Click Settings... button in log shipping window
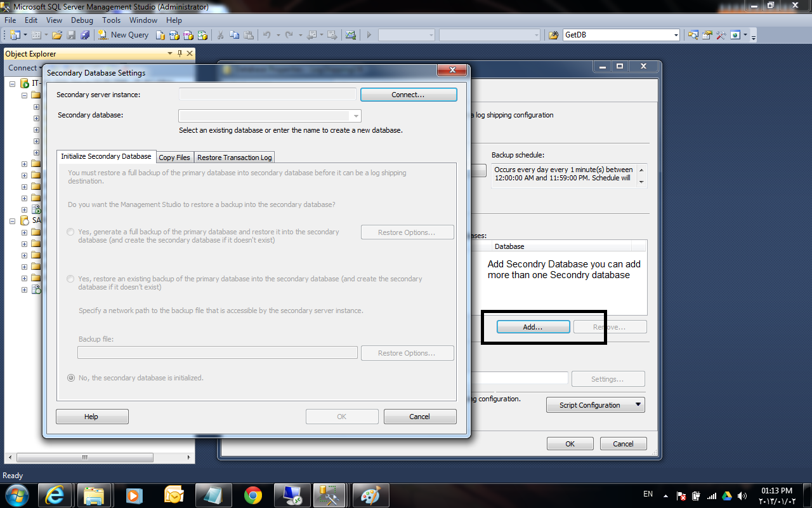This screenshot has height=508, width=812. tap(608, 379)
